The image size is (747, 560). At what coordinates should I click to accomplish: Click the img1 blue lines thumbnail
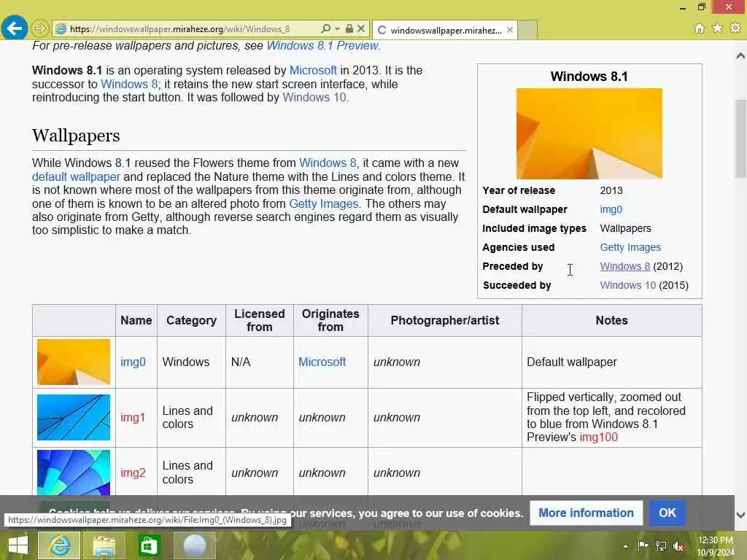[x=74, y=417]
